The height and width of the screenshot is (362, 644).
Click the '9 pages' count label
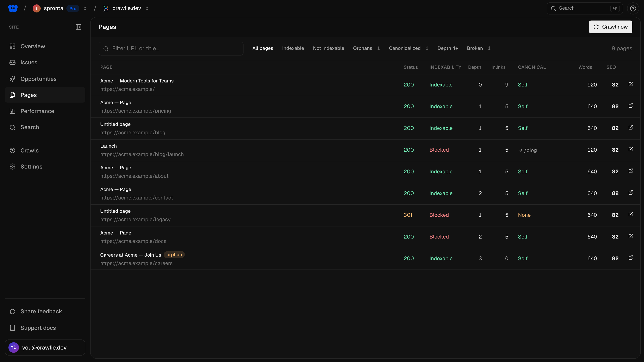click(x=622, y=48)
